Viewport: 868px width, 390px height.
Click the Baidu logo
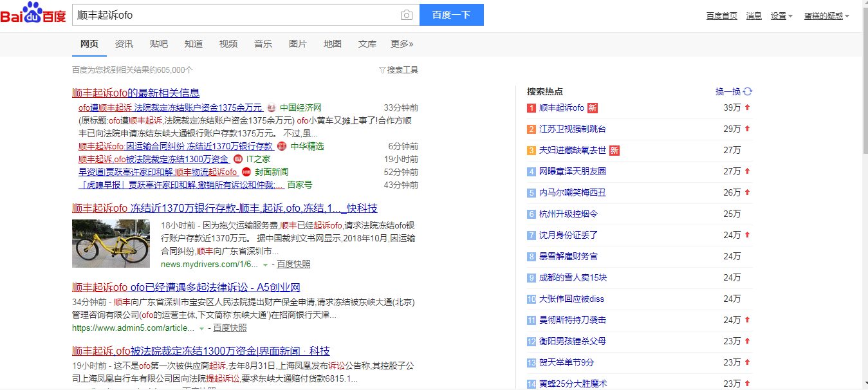pos(33,14)
